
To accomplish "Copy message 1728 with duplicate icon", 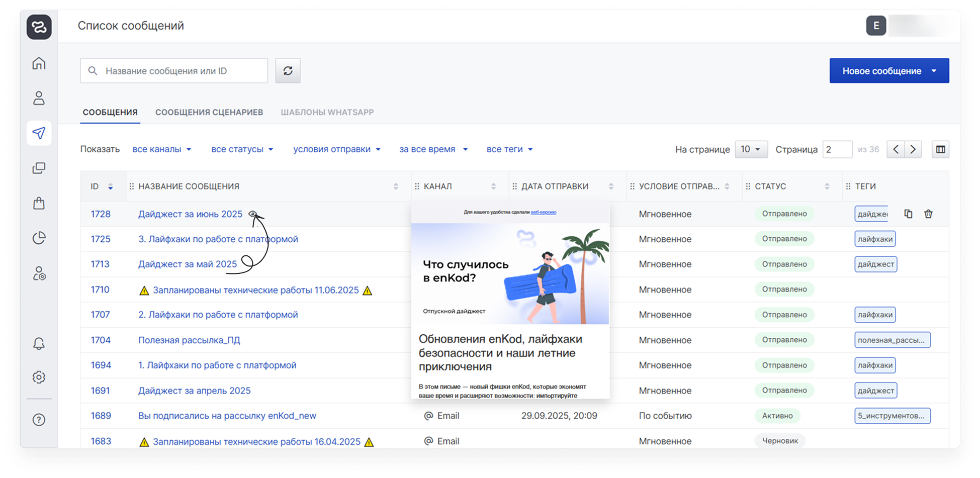I will point(908,214).
